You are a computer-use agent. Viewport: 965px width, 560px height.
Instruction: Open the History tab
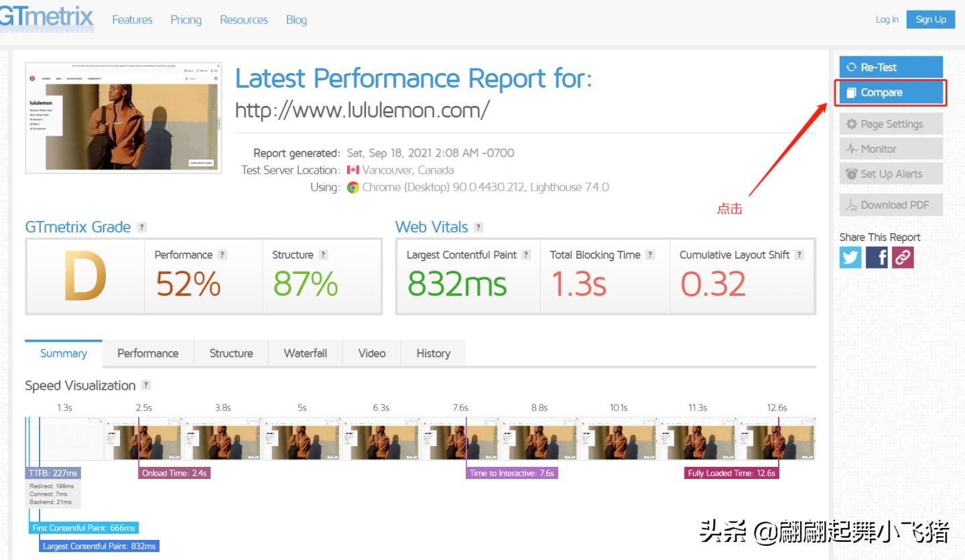click(433, 354)
